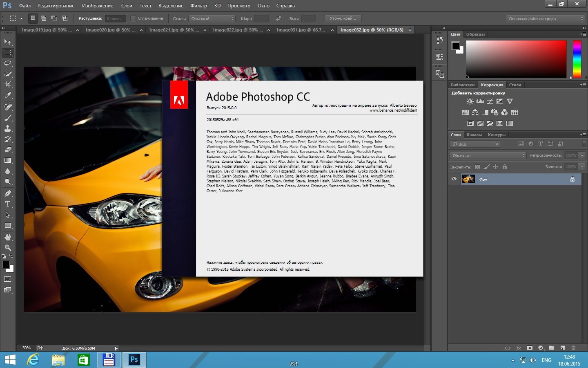Switch to the Стили tab
588x368 pixels.
click(x=515, y=85)
